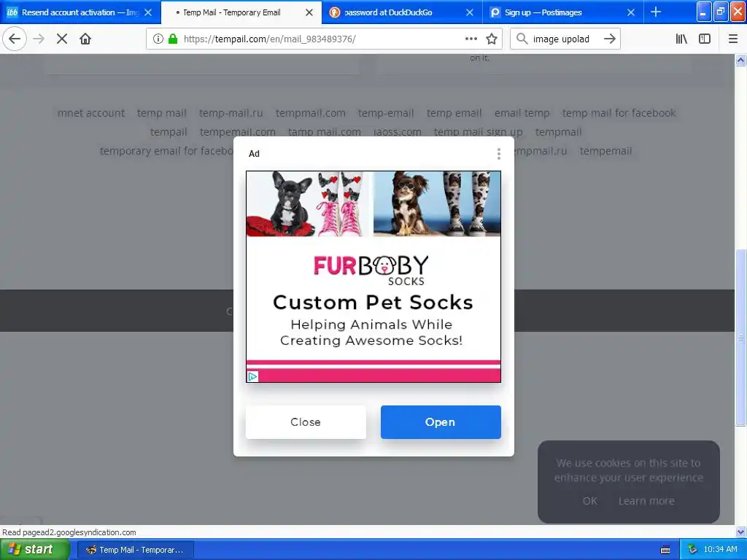Image resolution: width=747 pixels, height=560 pixels.
Task: Click the tempmail.com tag
Action: (x=311, y=113)
